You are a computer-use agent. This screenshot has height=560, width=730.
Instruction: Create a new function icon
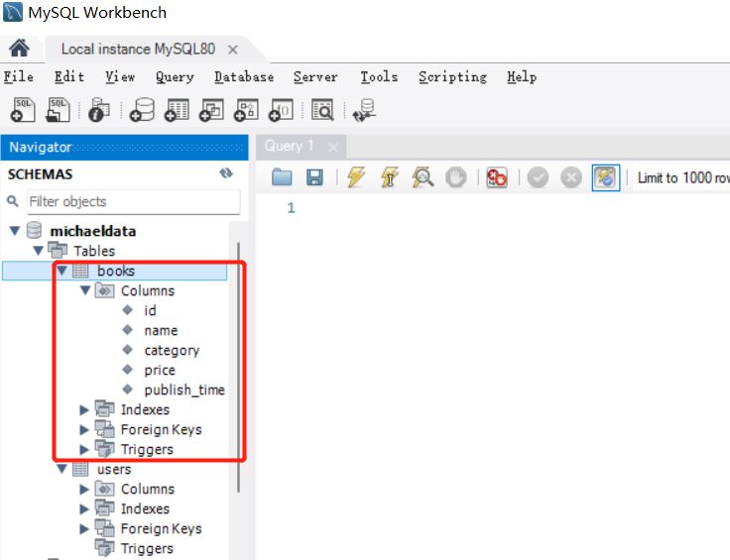pyautogui.click(x=281, y=110)
